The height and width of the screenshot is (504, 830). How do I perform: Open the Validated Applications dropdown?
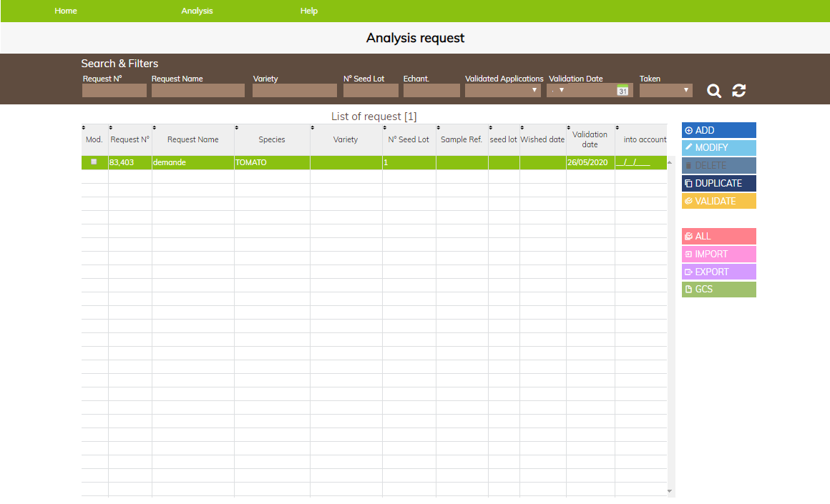click(502, 91)
